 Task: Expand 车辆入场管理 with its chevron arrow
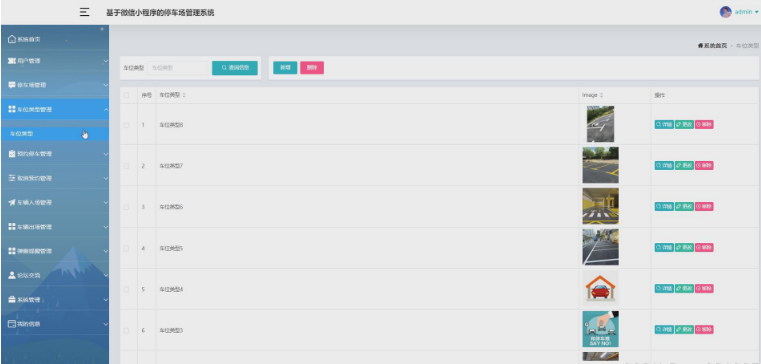point(105,202)
